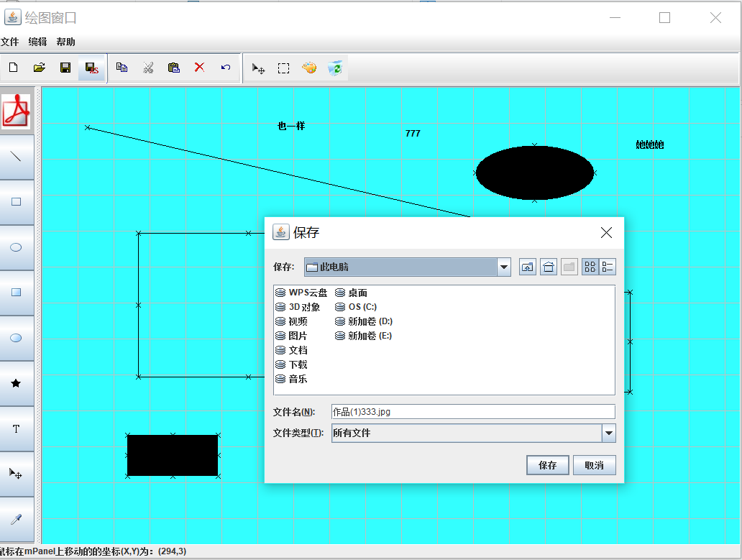Viewport: 742px width, 560px height.
Task: Click the recycle bin clear icon
Action: click(335, 68)
